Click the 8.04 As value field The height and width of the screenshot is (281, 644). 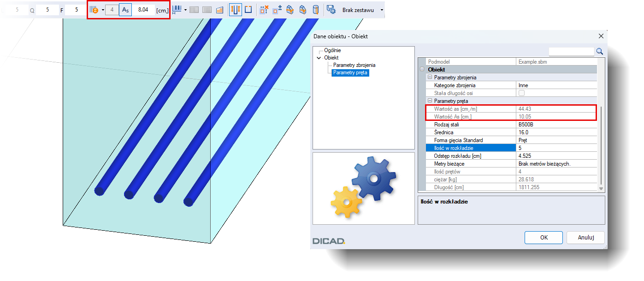143,10
